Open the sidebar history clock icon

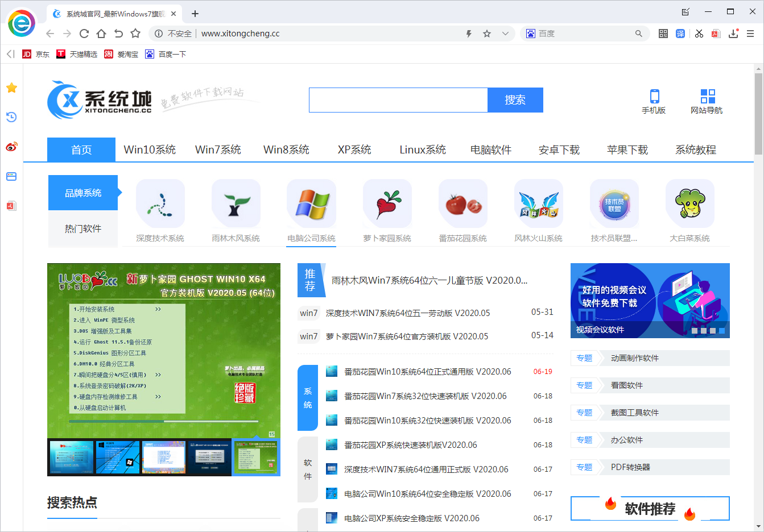[11, 117]
